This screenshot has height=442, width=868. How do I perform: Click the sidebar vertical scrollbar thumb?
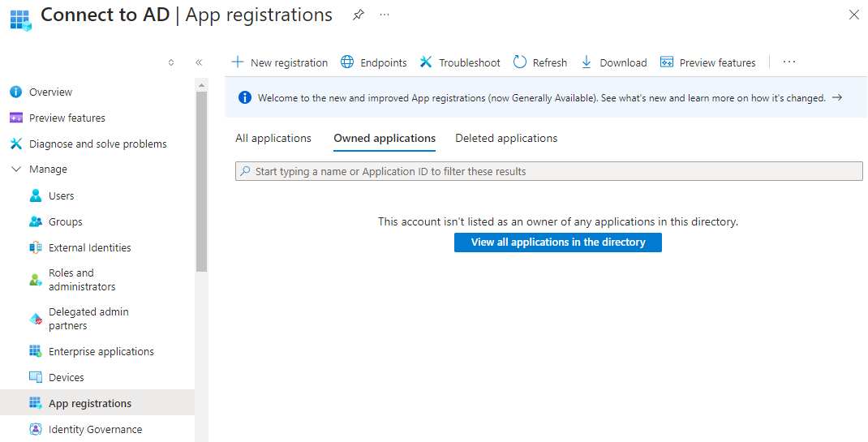201,182
